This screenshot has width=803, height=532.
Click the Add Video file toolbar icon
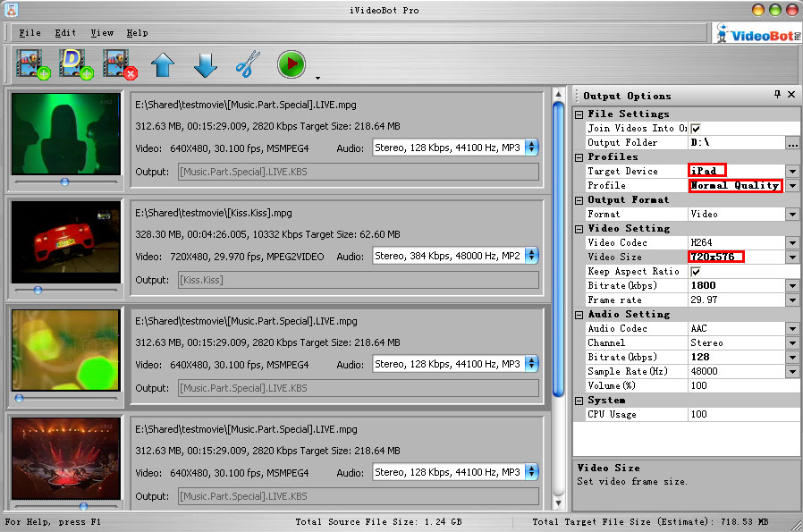[33, 64]
